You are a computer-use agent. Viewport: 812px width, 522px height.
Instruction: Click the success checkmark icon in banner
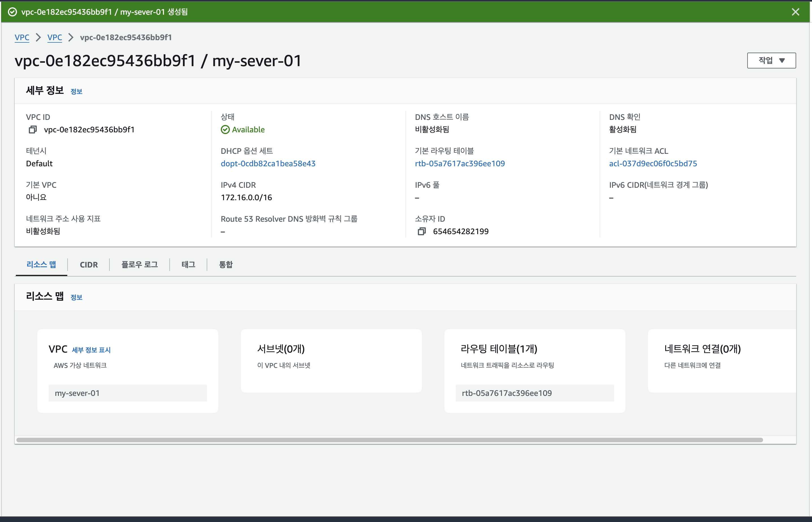click(x=12, y=12)
